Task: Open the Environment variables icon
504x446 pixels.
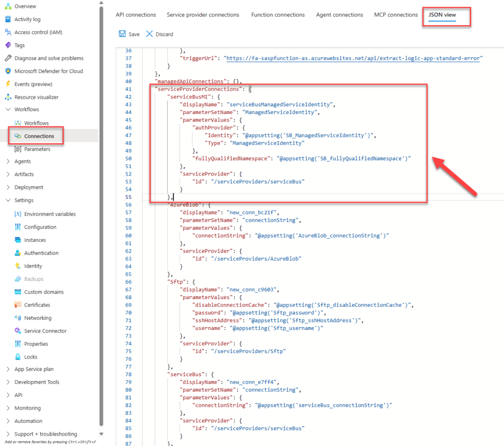Action: tap(18, 214)
